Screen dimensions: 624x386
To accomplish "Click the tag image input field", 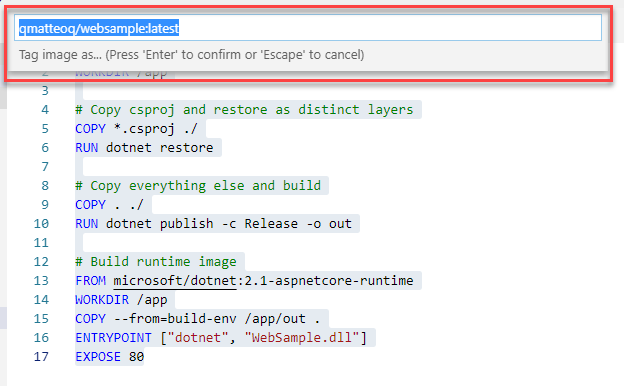I will [308, 28].
